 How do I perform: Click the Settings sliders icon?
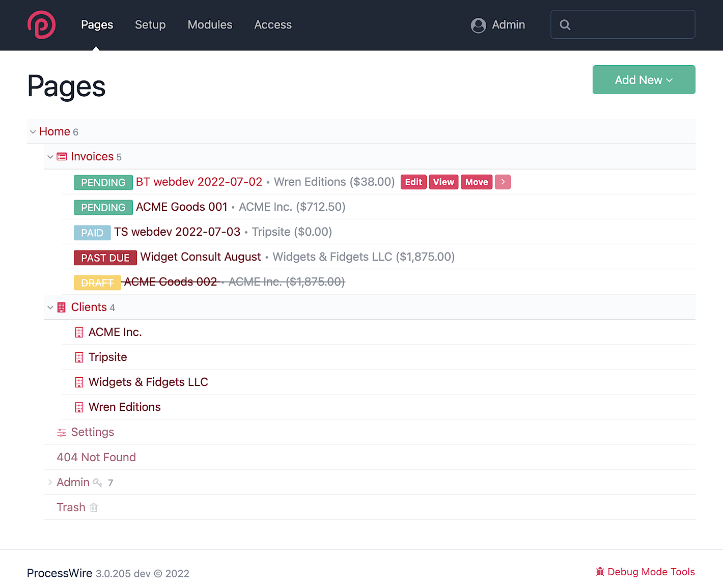pos(62,433)
